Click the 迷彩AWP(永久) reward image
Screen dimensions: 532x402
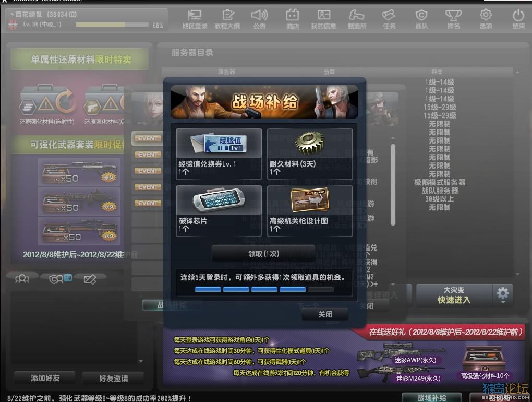tap(401, 352)
